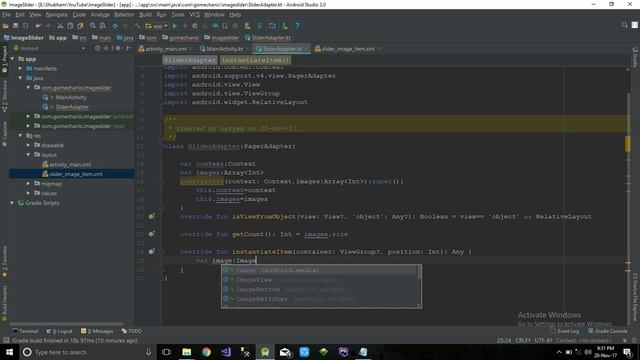Collapse the layout folder
The width and height of the screenshot is (640, 360).
(28, 155)
